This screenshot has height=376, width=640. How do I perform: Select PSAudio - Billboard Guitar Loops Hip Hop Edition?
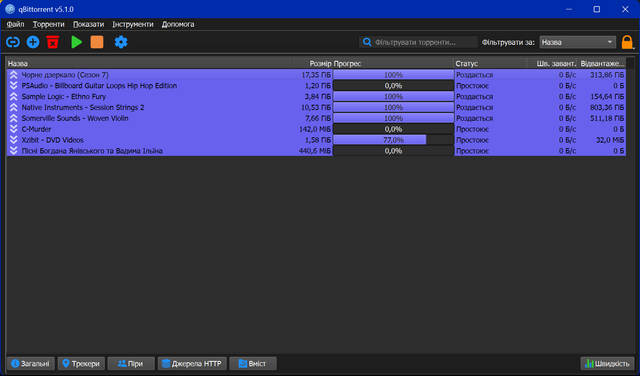tap(99, 86)
